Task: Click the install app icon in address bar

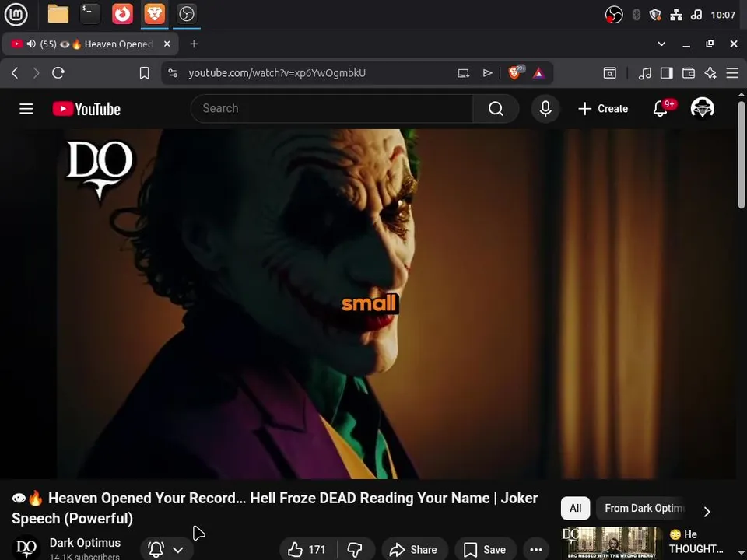Action: [464, 73]
